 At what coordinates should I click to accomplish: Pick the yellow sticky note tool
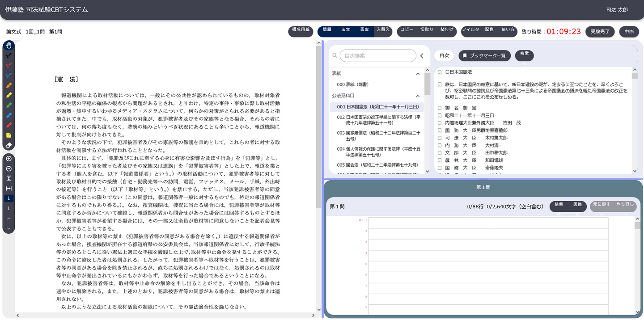8,135
